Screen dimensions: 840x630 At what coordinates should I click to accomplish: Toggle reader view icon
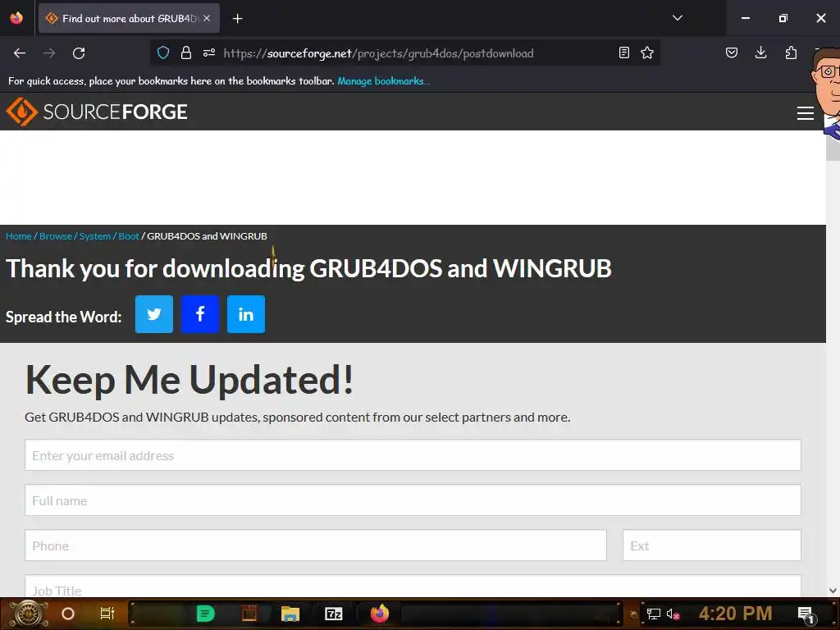624,52
